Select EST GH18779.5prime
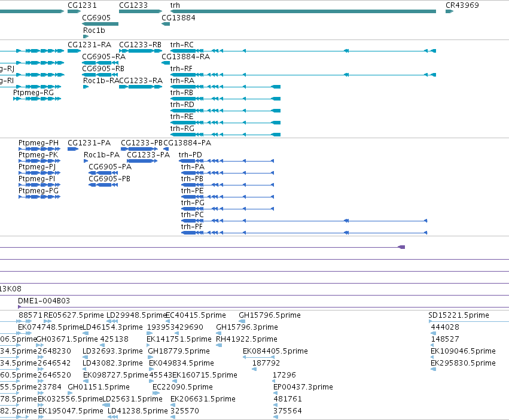The width and height of the screenshot is (509, 420). tap(151, 357)
